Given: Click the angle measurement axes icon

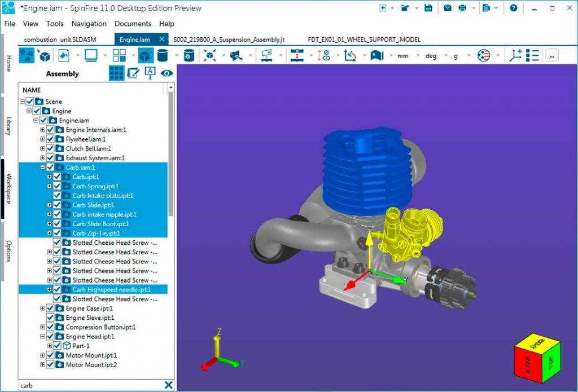Looking at the screenshot, I should click(x=350, y=56).
